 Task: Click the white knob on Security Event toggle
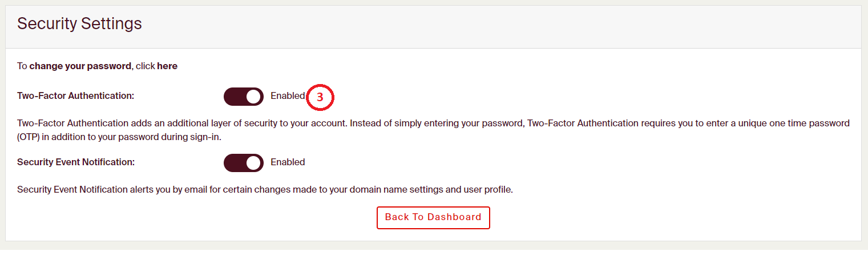tap(253, 163)
